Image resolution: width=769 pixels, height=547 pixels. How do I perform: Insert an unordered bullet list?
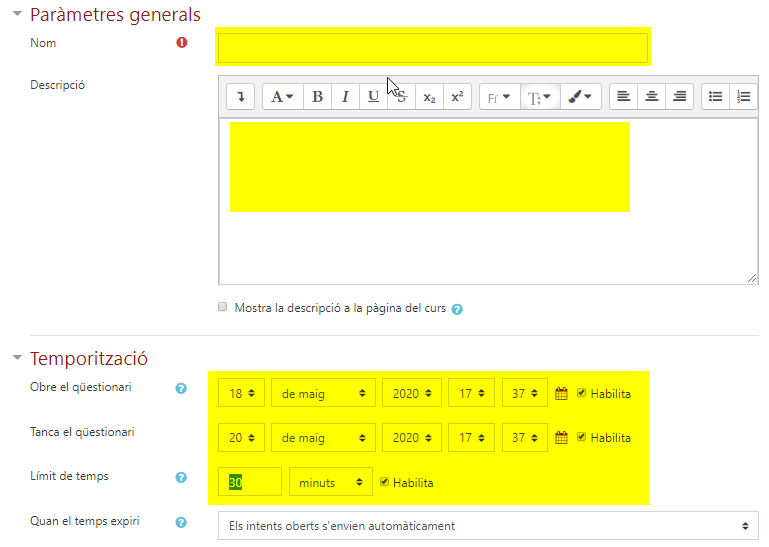coord(715,97)
